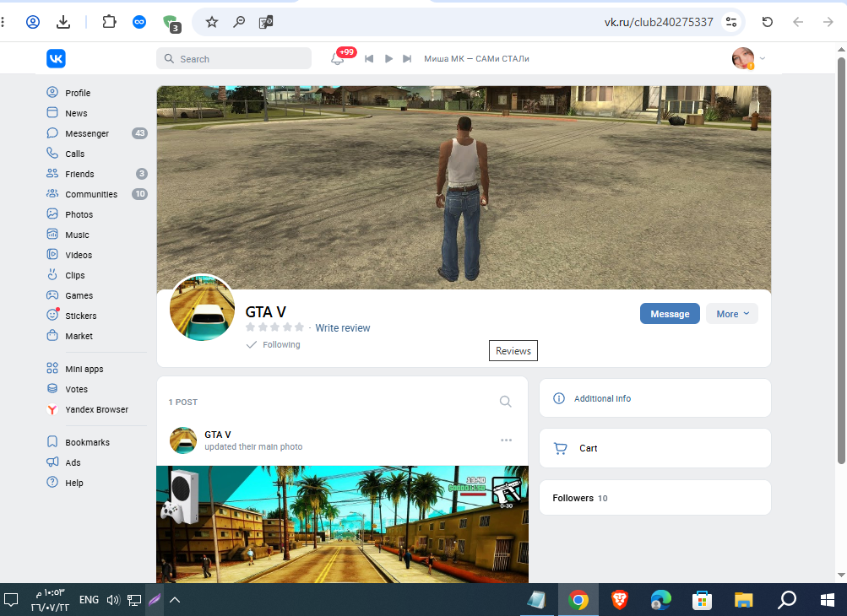Screen dimensions: 847x616
Task: Open the Cart
Action: point(654,448)
